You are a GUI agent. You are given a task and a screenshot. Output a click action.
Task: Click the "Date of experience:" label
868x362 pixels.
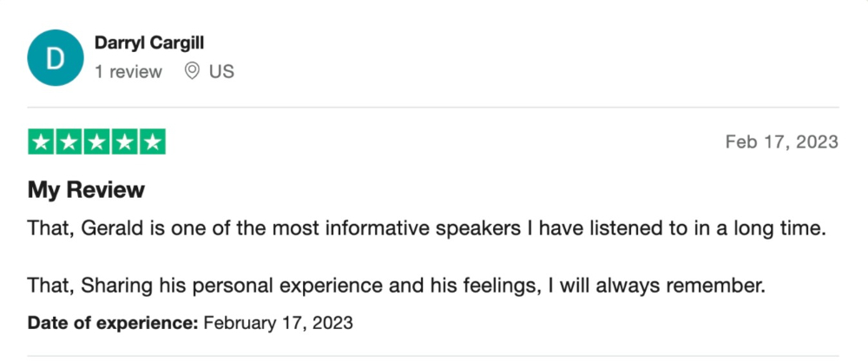point(113,323)
